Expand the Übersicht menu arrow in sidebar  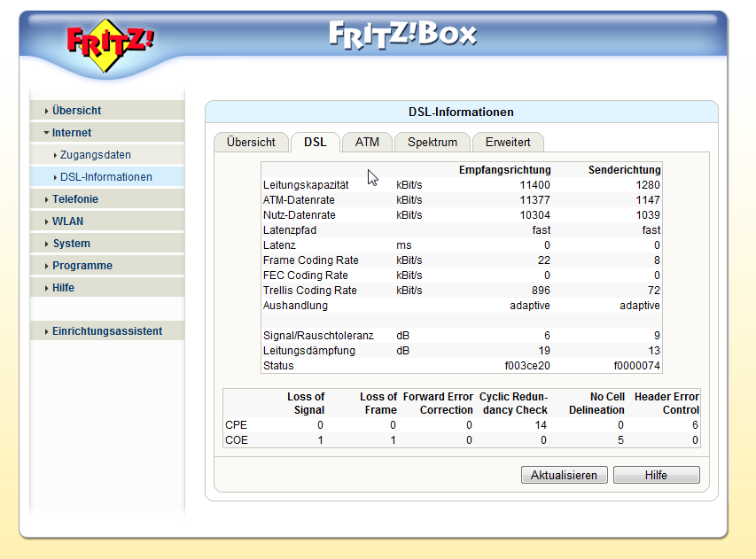click(46, 111)
